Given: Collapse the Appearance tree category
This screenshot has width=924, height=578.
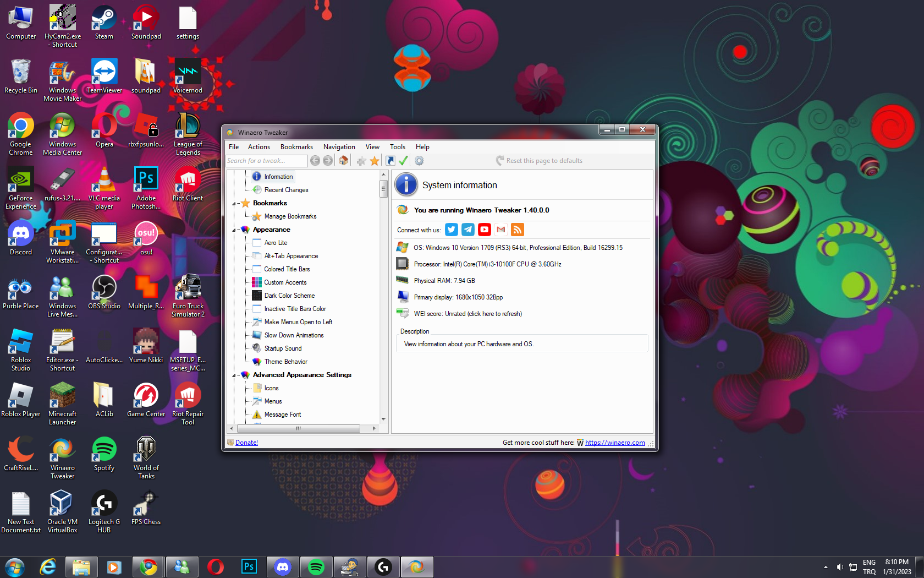Looking at the screenshot, I should point(234,230).
